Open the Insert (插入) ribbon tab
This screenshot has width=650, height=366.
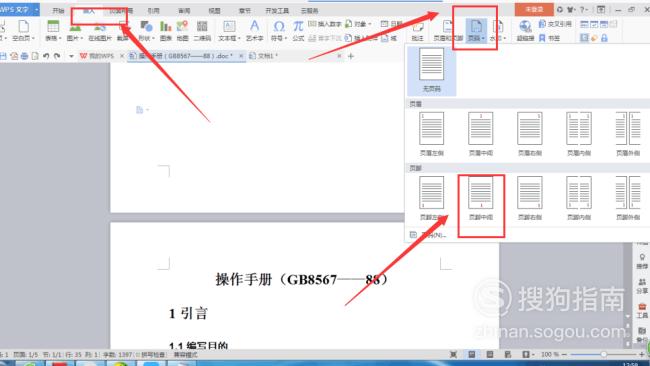pos(89,11)
